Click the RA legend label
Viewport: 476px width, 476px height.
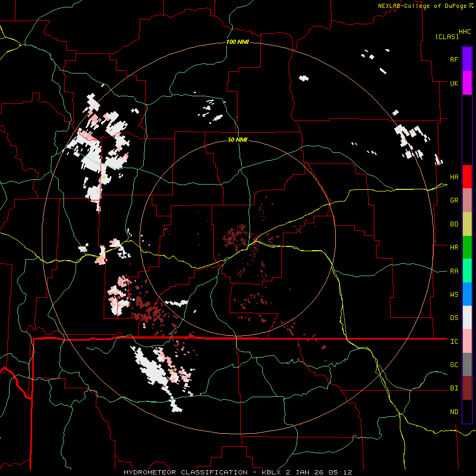click(x=454, y=271)
